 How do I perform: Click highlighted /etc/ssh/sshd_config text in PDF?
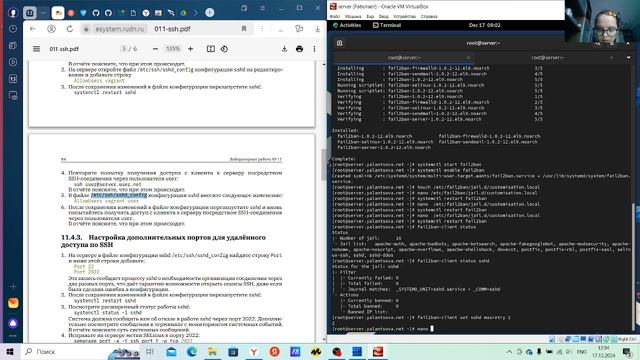119,195
